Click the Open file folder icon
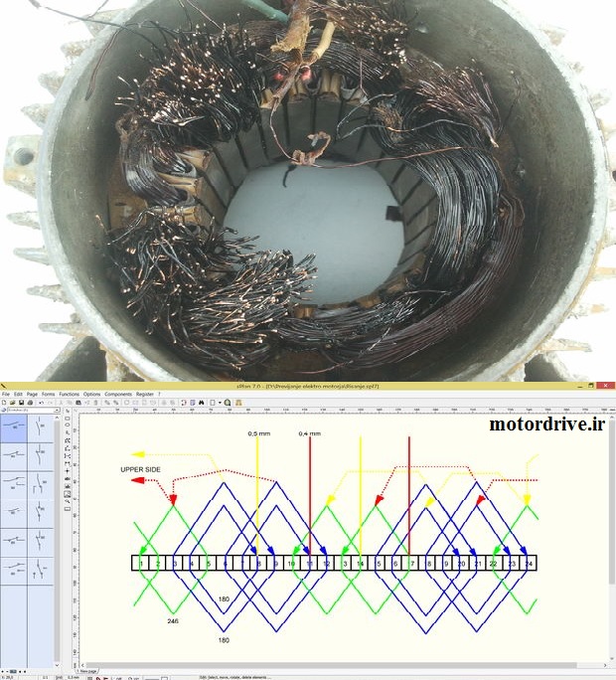The width and height of the screenshot is (616, 680). point(13,403)
